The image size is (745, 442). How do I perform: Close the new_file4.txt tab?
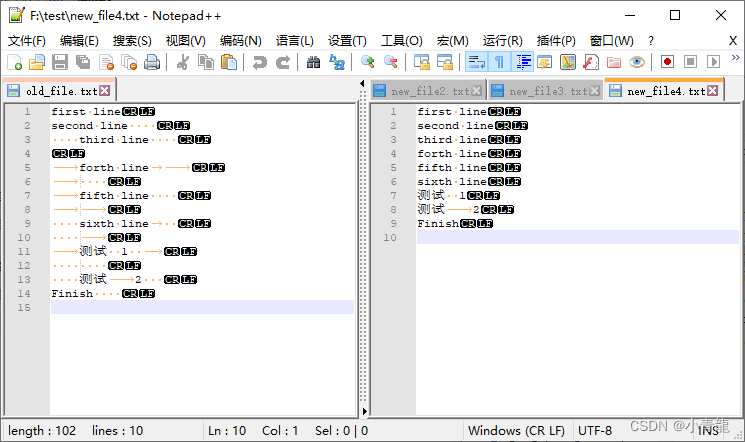point(713,91)
